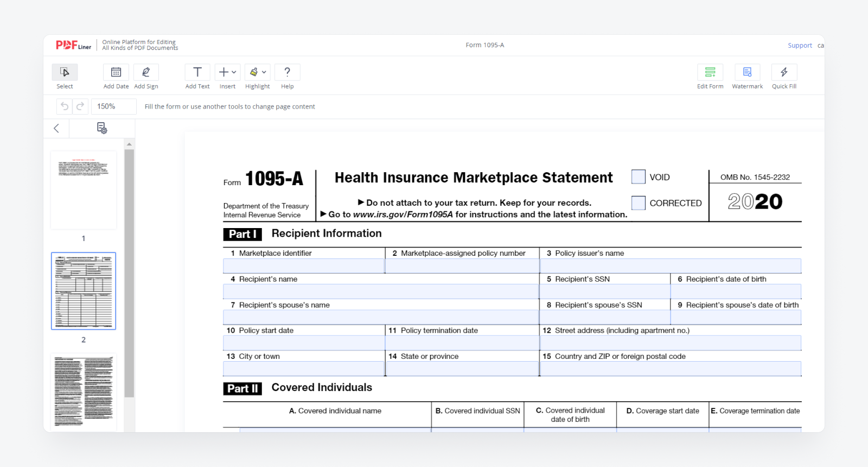The width and height of the screenshot is (868, 467).
Task: Undo the last action
Action: pos(65,106)
